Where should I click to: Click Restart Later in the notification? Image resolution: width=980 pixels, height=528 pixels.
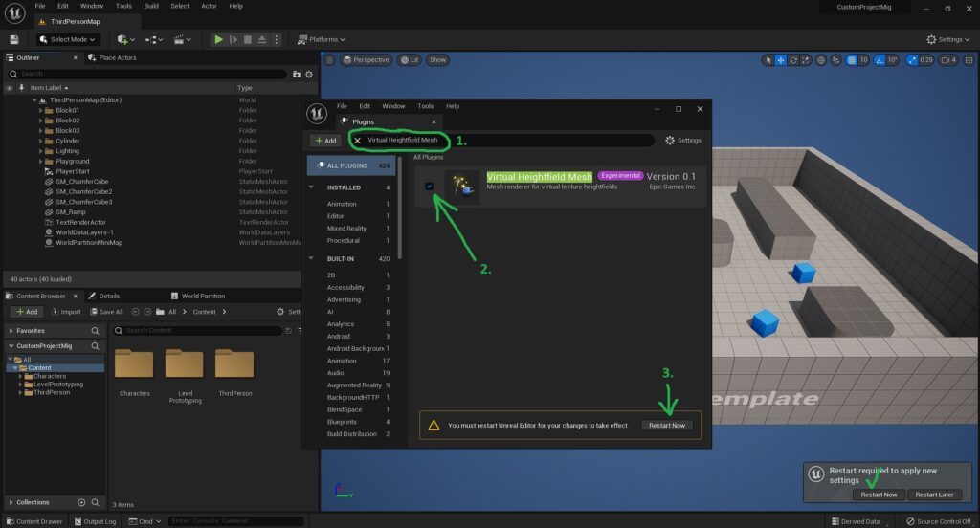934,495
